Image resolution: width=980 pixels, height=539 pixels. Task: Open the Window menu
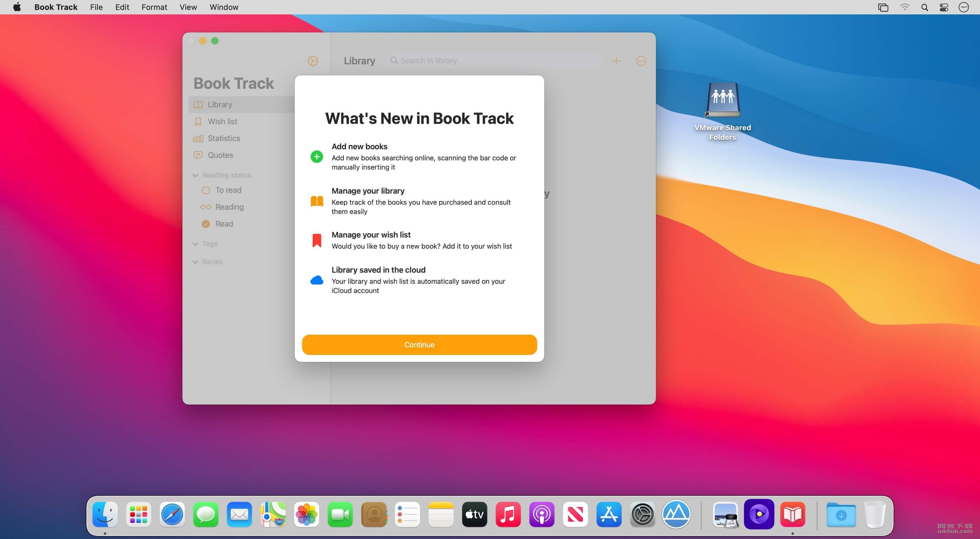click(224, 7)
